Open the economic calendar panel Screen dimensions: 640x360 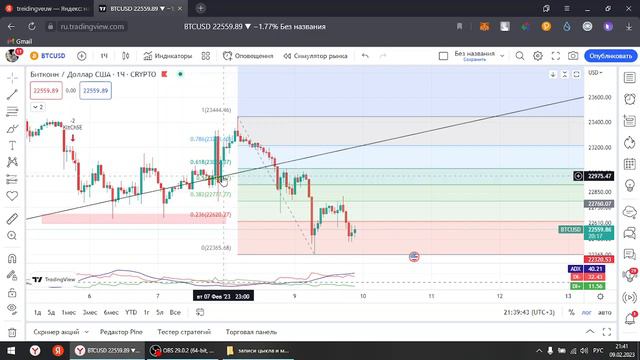coord(629,164)
